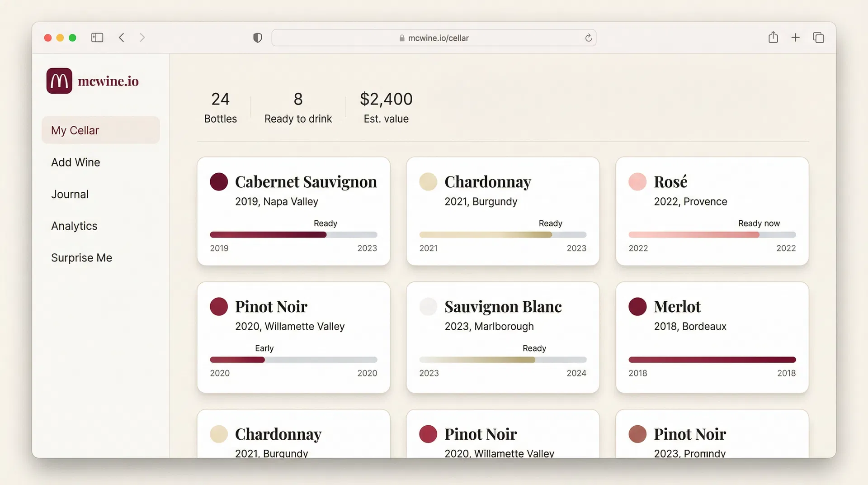Click the Rosé wine color dot

(x=637, y=181)
